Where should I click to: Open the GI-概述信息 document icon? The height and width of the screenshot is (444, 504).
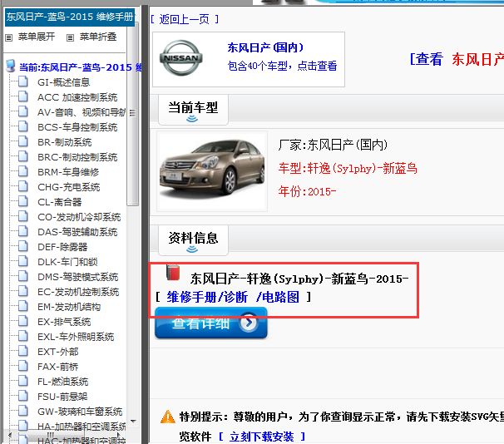point(22,82)
